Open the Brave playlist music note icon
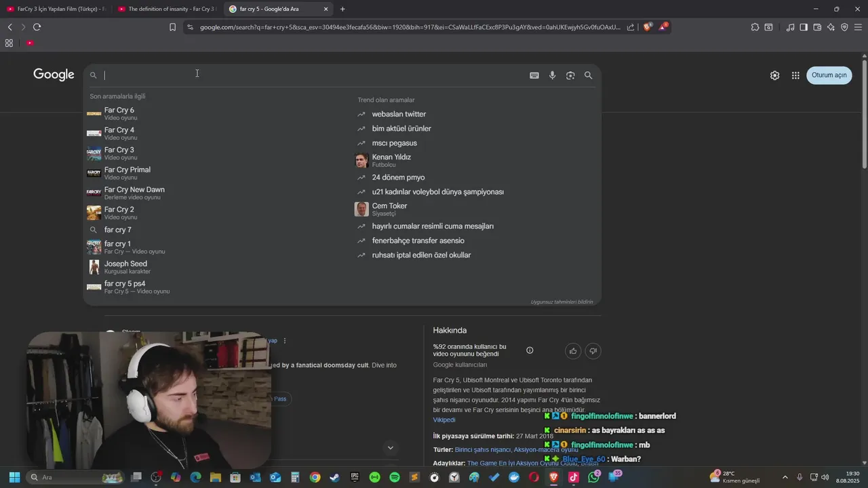 (790, 27)
